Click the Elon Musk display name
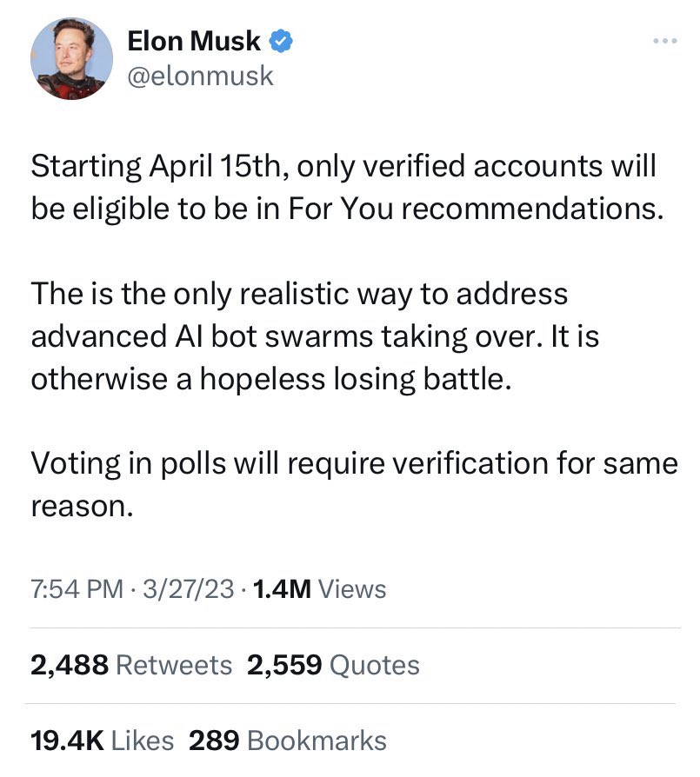 (194, 41)
